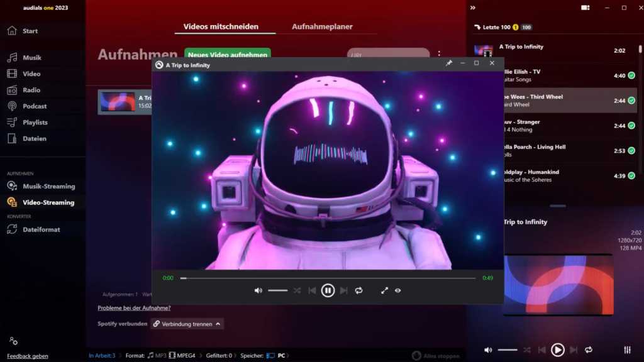Play track in bottom-right player

557,350
